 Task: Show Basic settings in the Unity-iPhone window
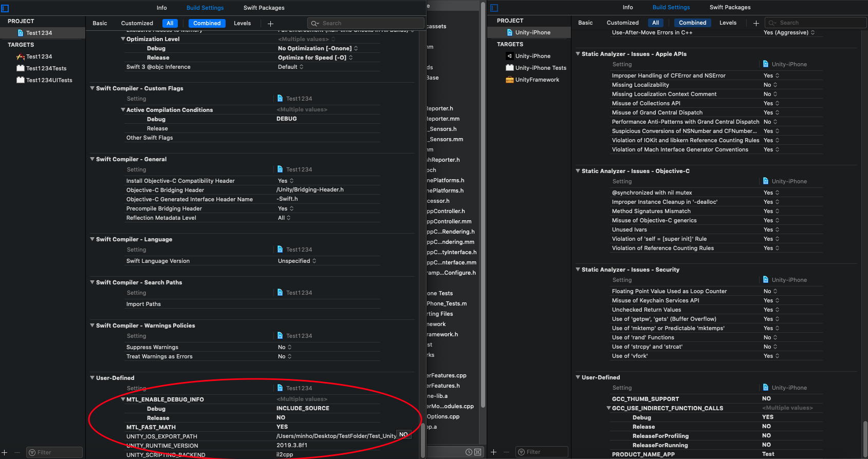click(585, 23)
